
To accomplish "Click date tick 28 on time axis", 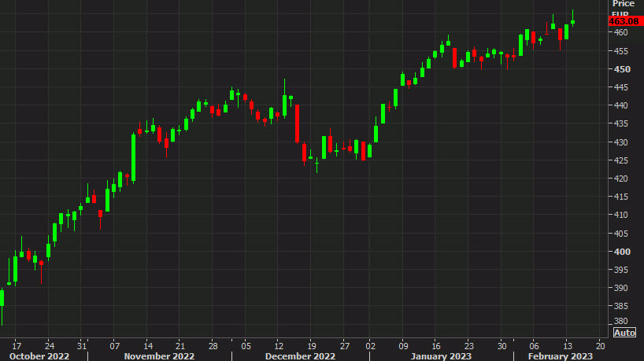I will (213, 346).
